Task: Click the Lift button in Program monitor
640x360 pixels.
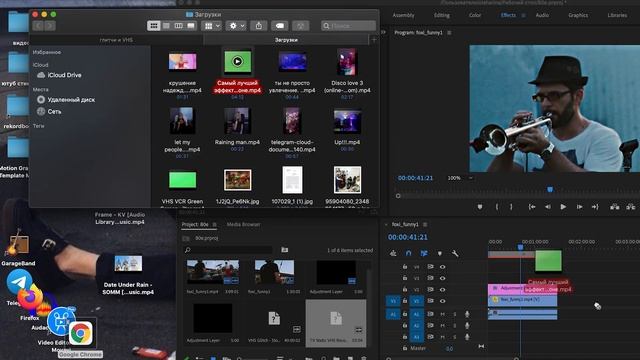Action: click(615, 207)
